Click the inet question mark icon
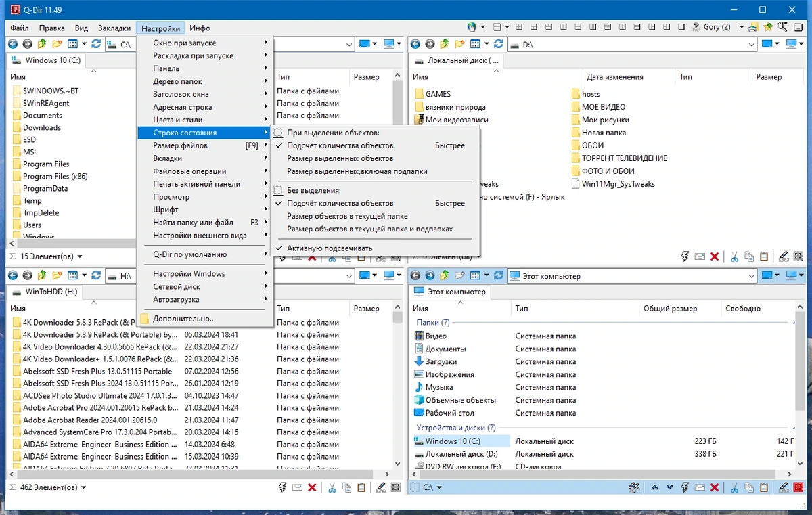Viewport: 812px width, 515px height. point(695,28)
